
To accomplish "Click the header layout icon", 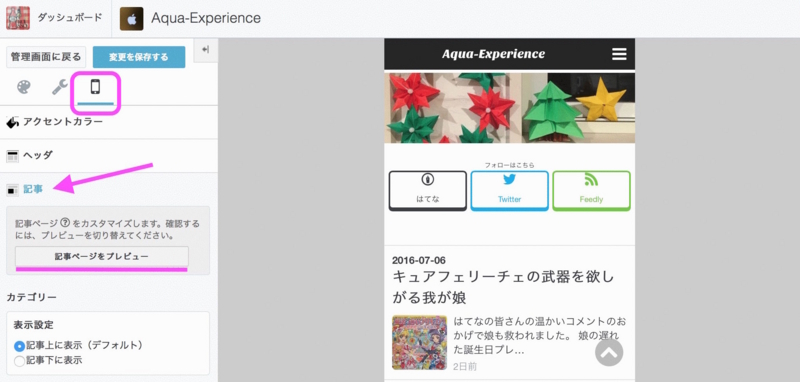I will coord(12,156).
